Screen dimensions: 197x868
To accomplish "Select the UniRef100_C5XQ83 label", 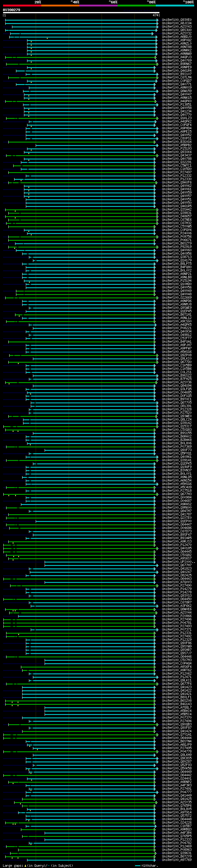I will coord(176,430).
